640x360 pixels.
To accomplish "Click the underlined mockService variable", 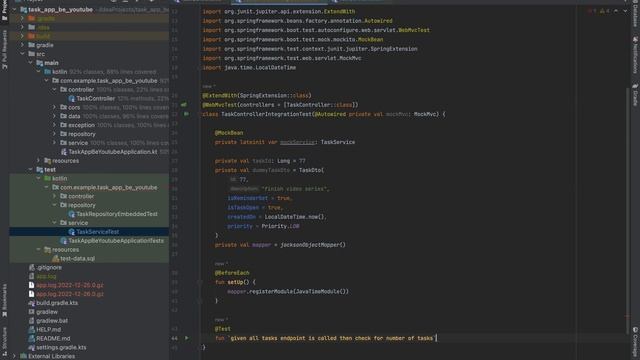I will 297,142.
